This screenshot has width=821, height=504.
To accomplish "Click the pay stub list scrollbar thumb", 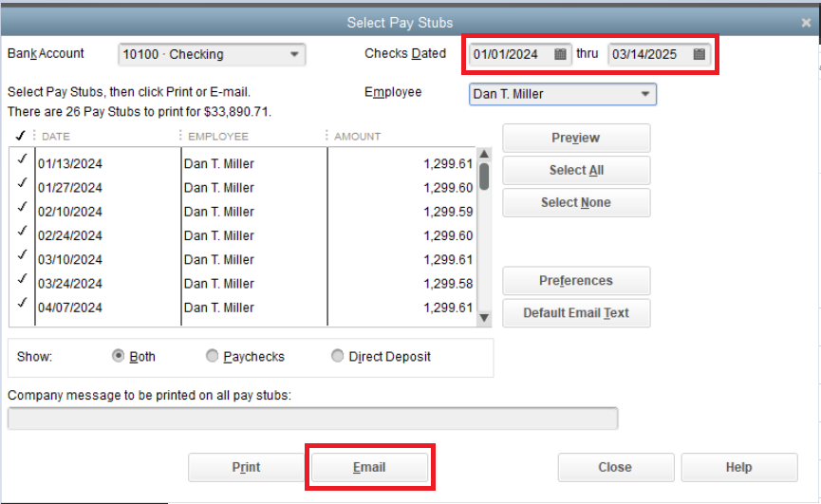I will [x=484, y=177].
